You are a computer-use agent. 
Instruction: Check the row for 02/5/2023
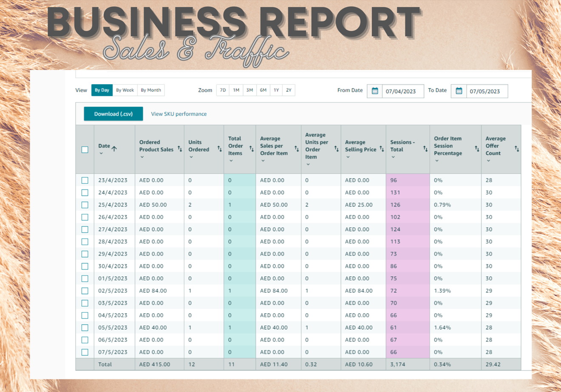[x=85, y=291]
